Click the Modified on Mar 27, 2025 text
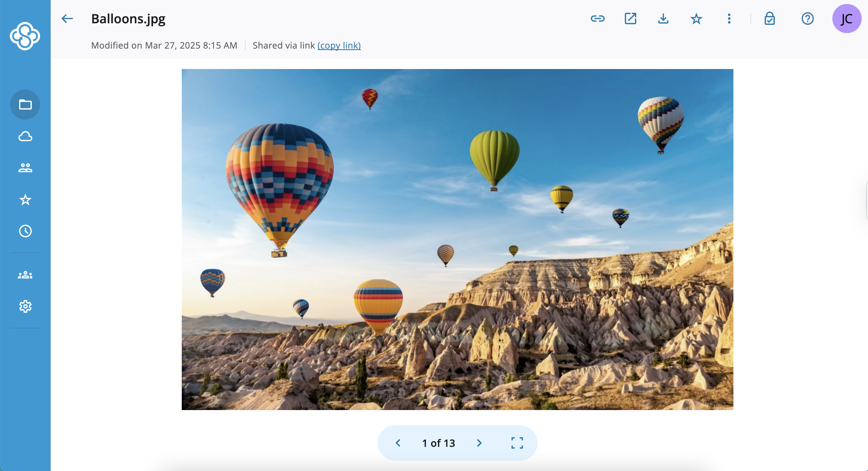Screen dimensions: 868x471 pos(164,45)
